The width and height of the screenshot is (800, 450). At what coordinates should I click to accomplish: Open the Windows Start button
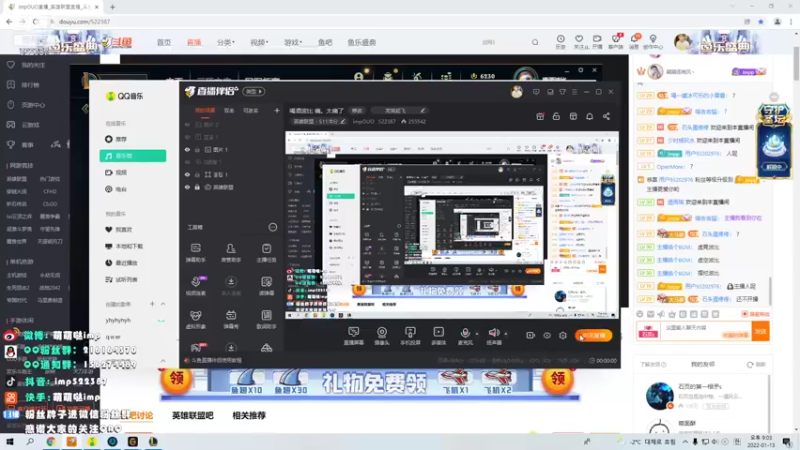click(x=10, y=442)
